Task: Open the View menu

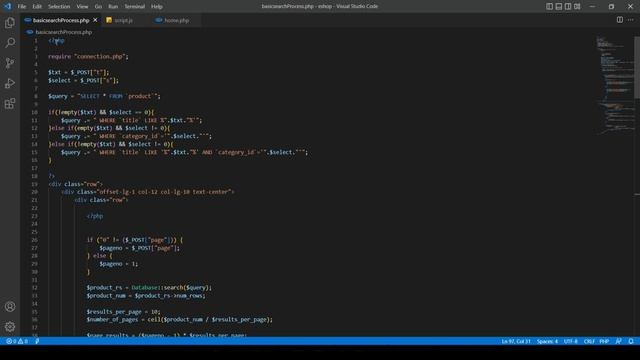Action: pos(82,7)
